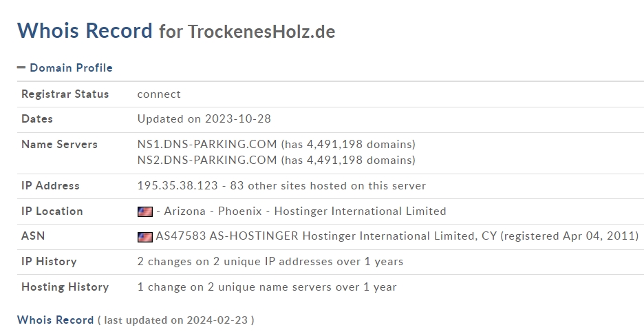
Task: Collapse the Domain Profile section
Action: point(21,68)
